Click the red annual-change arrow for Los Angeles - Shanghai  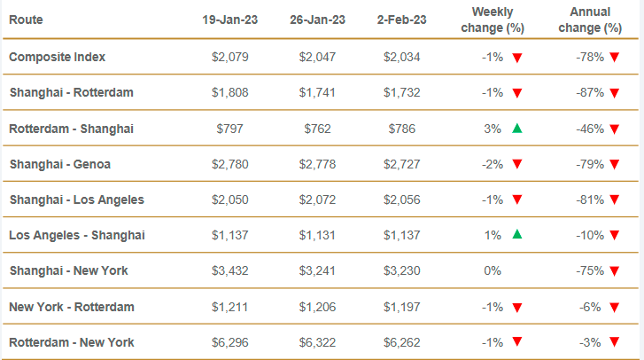coord(613,235)
